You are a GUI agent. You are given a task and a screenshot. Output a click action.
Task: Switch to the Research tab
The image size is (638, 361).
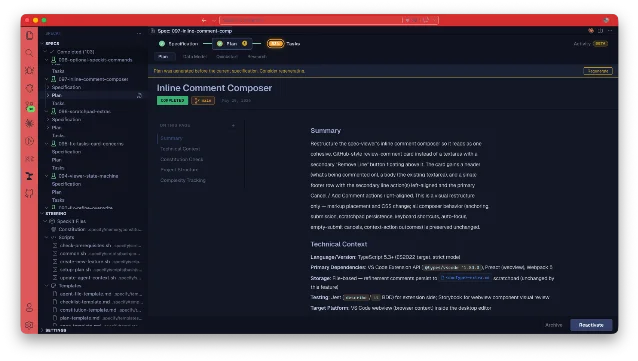point(257,57)
